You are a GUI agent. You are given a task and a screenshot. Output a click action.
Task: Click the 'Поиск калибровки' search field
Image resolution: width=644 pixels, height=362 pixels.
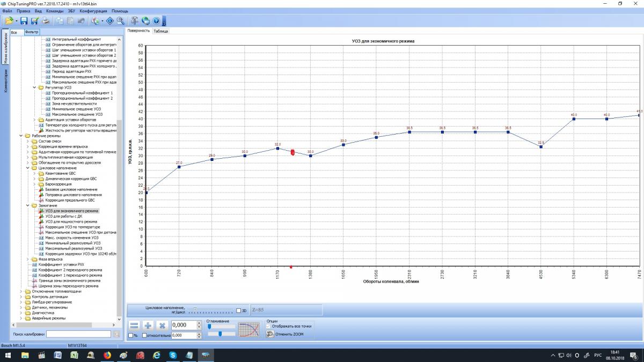(79, 334)
